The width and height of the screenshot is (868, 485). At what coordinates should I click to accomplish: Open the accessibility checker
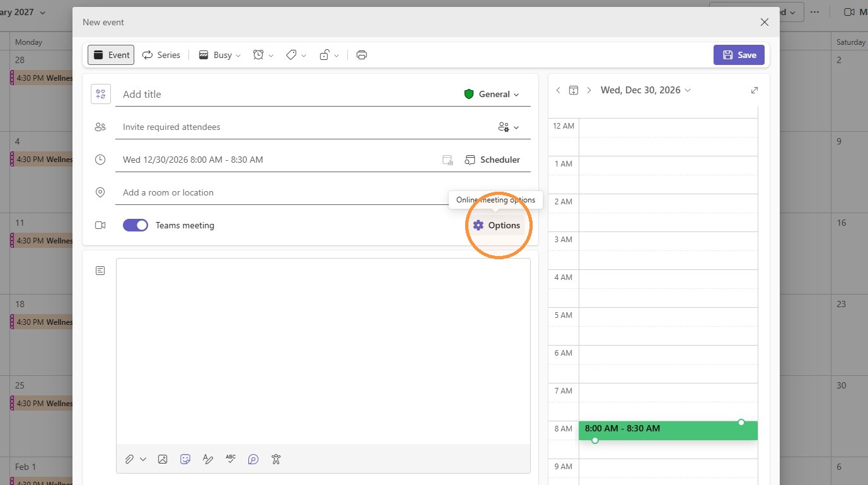(276, 459)
